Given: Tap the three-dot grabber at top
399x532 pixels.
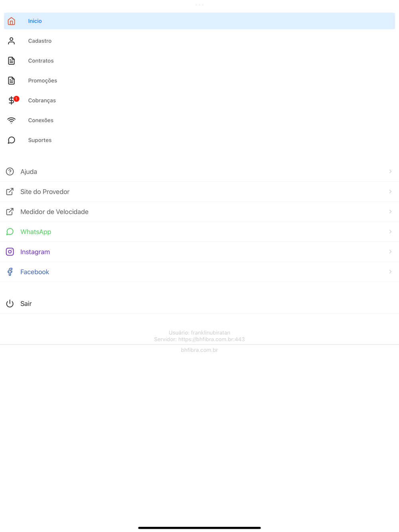Looking at the screenshot, I should pyautogui.click(x=199, y=5).
